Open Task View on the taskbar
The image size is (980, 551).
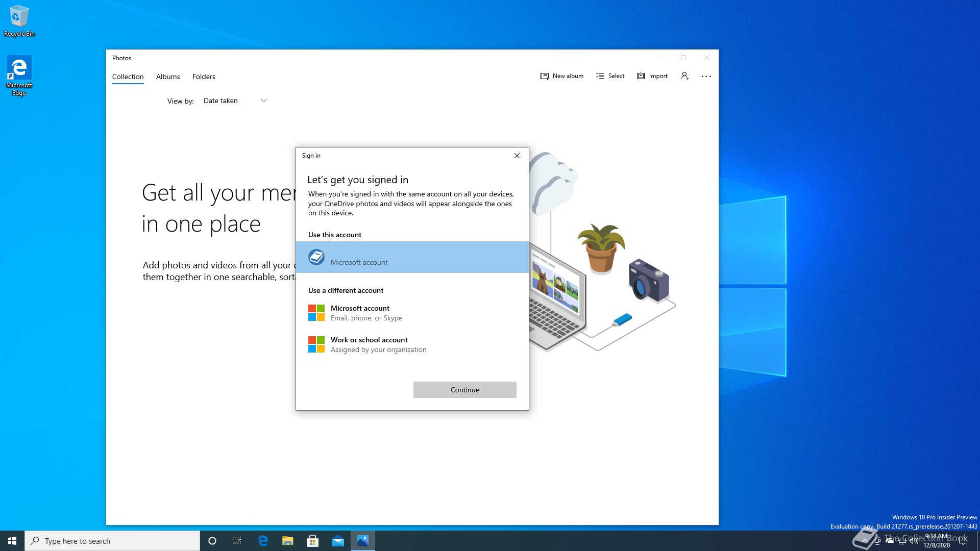point(237,541)
